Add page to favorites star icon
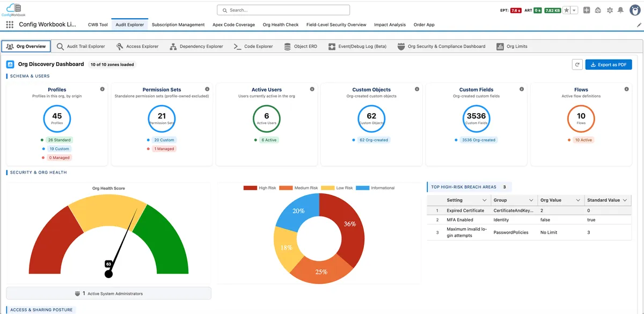Image resolution: width=644 pixels, height=314 pixels. coord(566,10)
